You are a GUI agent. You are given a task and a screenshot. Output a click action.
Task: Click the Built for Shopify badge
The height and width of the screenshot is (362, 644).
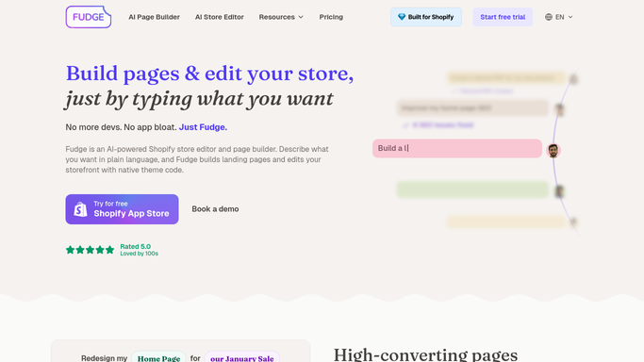[426, 17]
